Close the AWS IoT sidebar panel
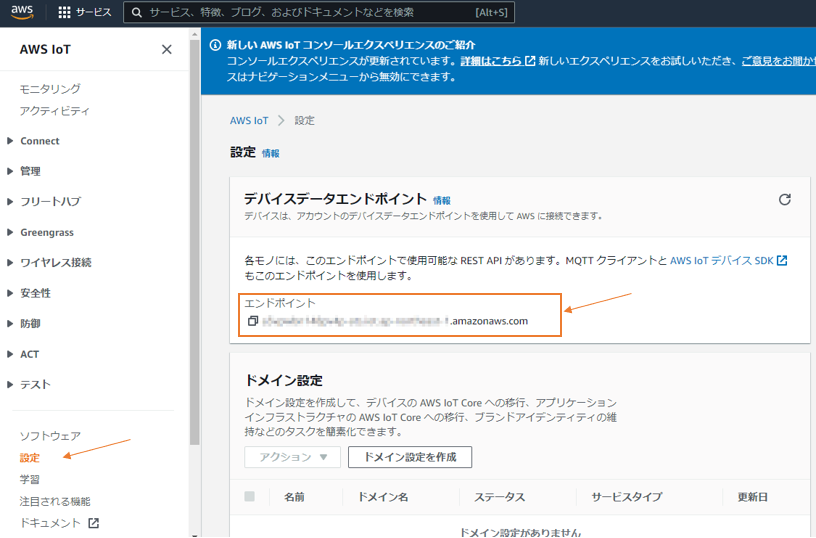This screenshot has height=538, width=816. (167, 50)
